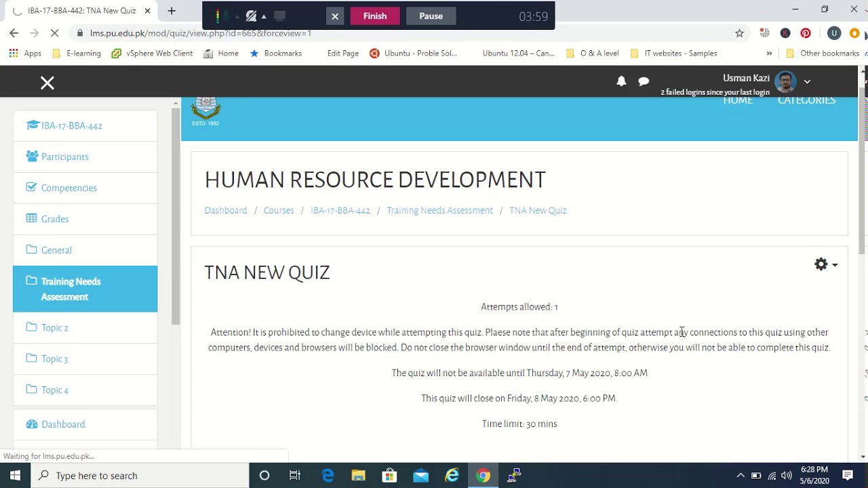Open IBA-17-BBA-442 course in sidebar
Screen dimensions: 868x488
[x=85, y=125]
